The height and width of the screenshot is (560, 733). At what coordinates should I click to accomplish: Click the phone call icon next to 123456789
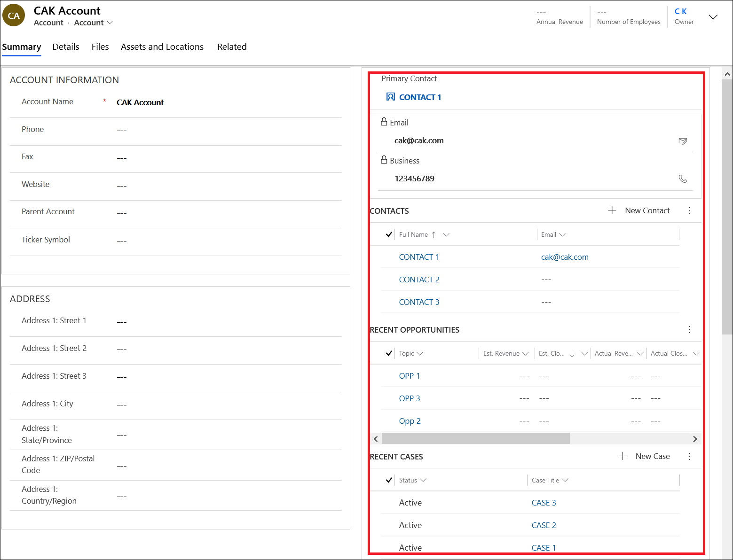[x=683, y=179]
